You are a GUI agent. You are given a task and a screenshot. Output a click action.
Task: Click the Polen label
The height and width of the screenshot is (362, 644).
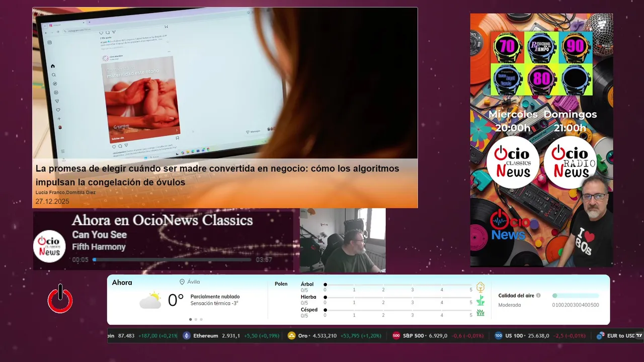click(281, 284)
